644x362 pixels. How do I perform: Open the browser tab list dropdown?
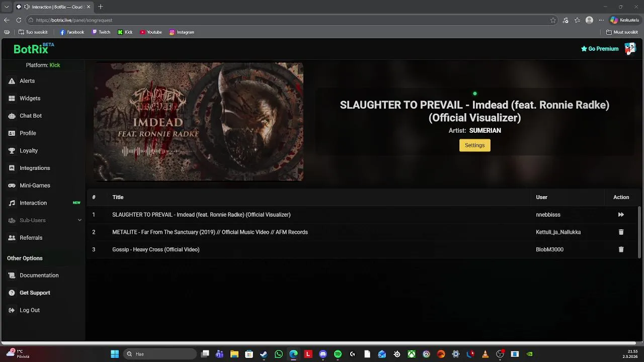[x=7, y=7]
